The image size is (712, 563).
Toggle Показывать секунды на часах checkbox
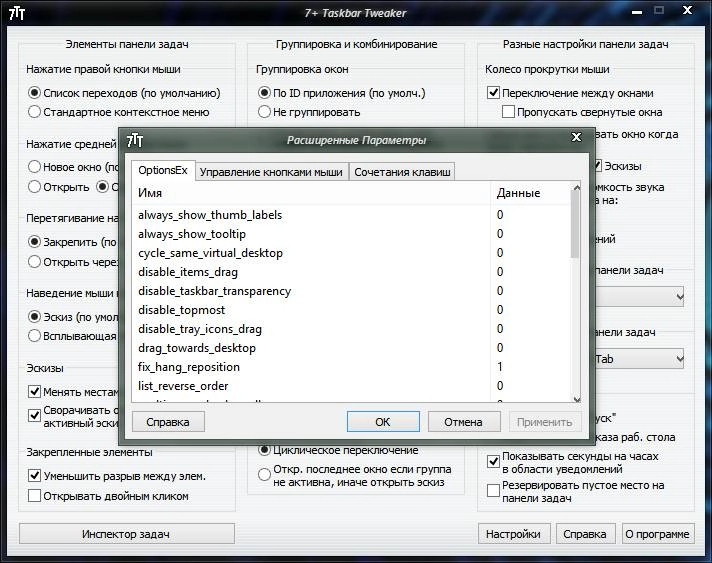coord(493,462)
